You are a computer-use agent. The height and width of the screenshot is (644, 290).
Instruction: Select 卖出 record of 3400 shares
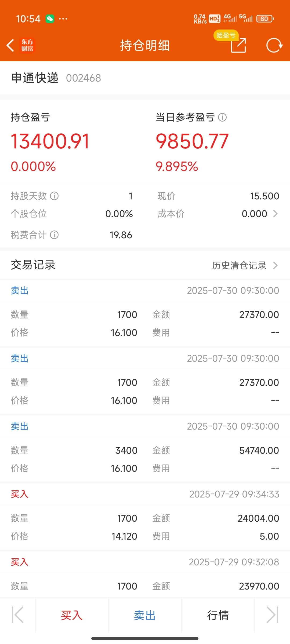tap(145, 449)
